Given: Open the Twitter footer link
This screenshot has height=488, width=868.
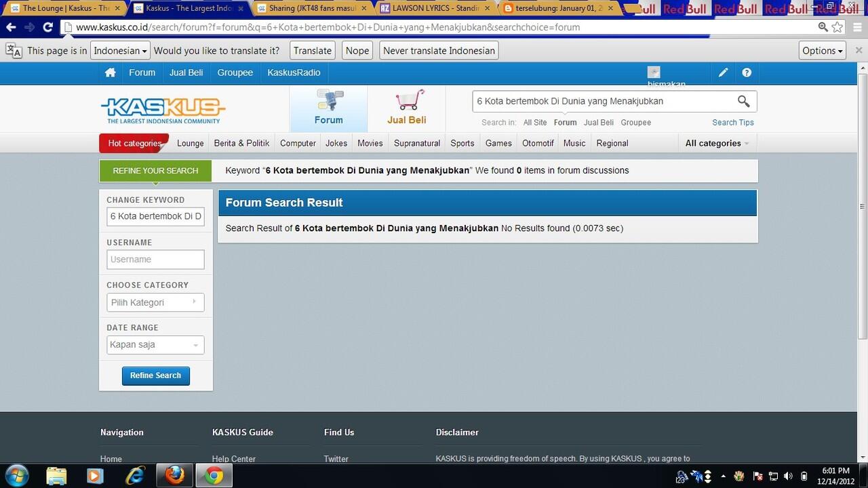Looking at the screenshot, I should tap(336, 459).
